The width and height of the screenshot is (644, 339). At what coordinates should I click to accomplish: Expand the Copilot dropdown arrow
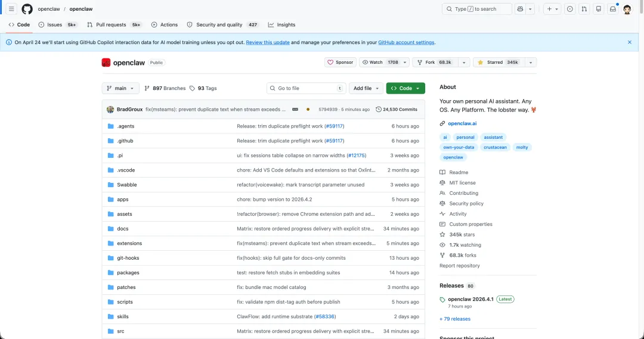tap(530, 8)
